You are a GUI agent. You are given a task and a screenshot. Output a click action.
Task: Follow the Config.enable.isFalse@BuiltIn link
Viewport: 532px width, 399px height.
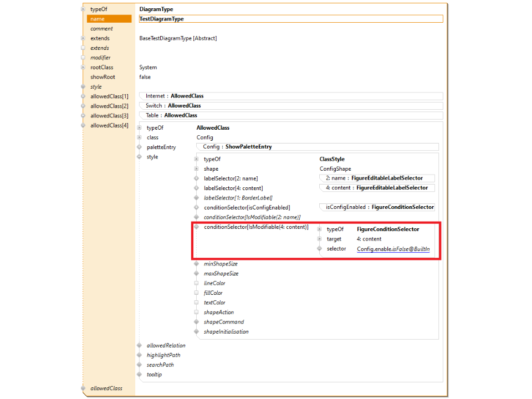click(x=393, y=249)
